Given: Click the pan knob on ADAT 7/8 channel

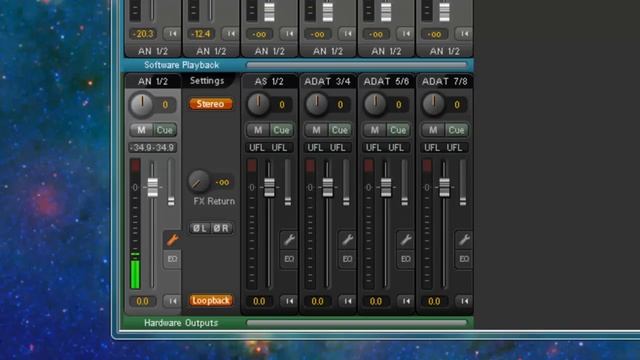Looking at the screenshot, I should (433, 104).
